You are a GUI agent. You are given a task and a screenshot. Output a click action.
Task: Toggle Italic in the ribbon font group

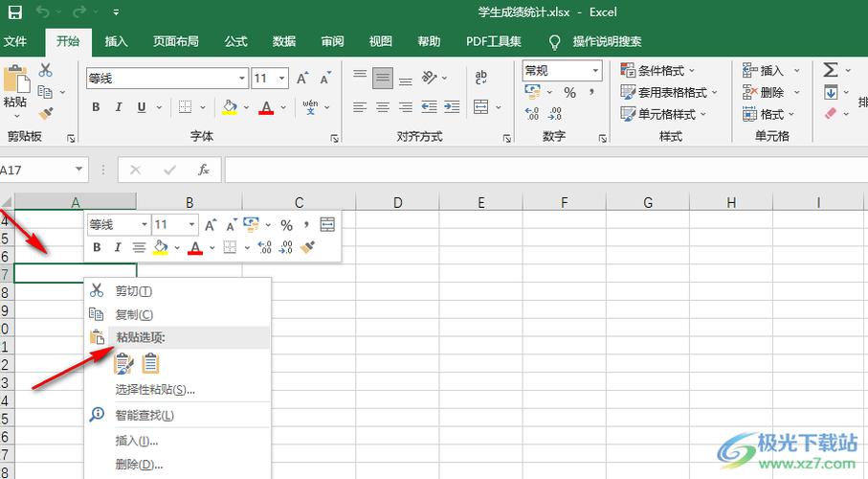[119, 107]
